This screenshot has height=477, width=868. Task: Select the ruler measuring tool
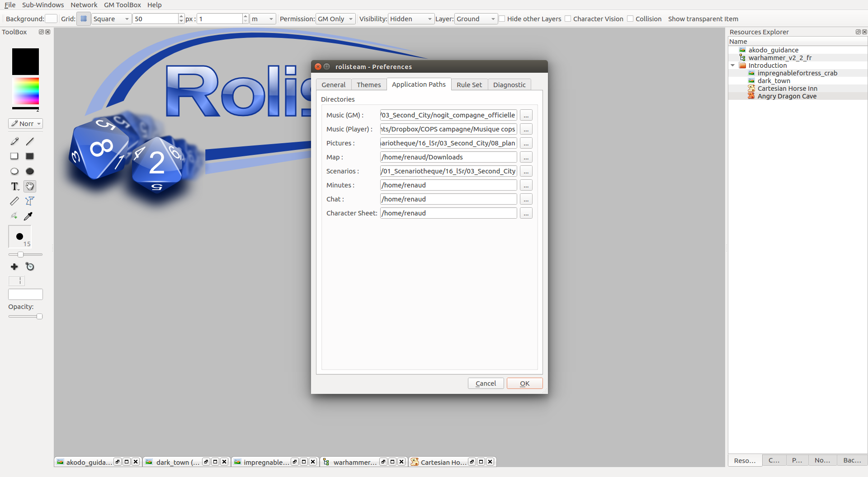[x=14, y=201]
